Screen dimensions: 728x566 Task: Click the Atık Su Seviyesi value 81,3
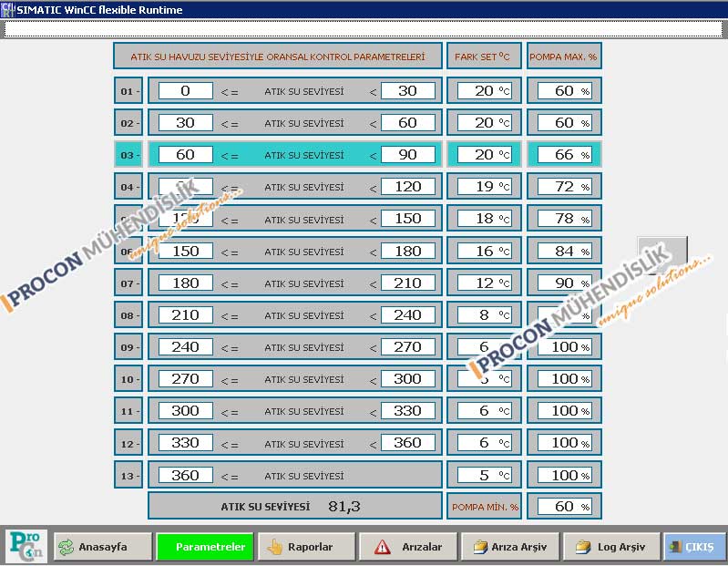coord(344,506)
